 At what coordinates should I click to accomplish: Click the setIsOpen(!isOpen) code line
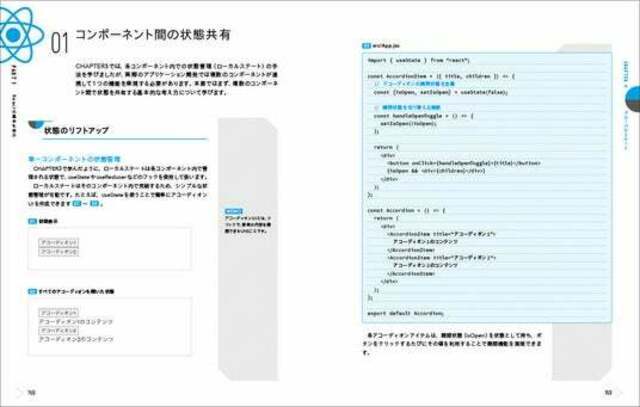tap(409, 124)
